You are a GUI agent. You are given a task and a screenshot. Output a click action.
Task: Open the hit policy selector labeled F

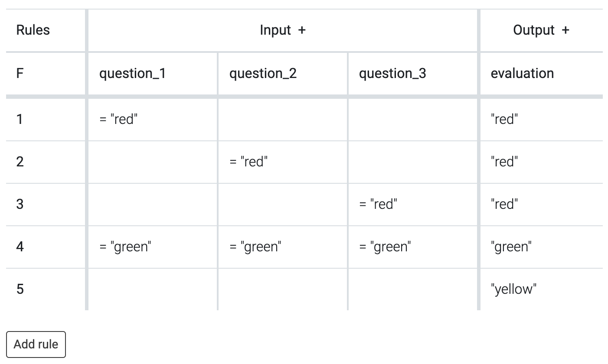[x=19, y=73]
